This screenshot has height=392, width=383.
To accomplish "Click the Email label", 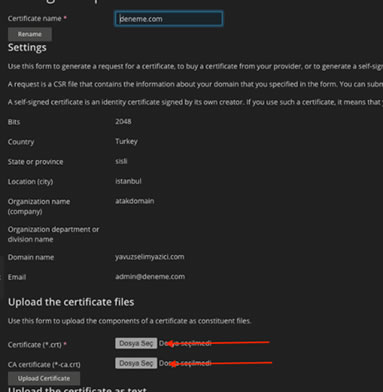I will (x=17, y=277).
